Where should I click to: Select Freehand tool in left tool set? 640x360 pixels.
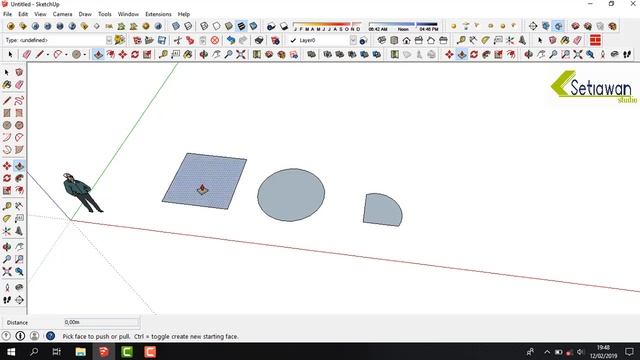(x=19, y=100)
